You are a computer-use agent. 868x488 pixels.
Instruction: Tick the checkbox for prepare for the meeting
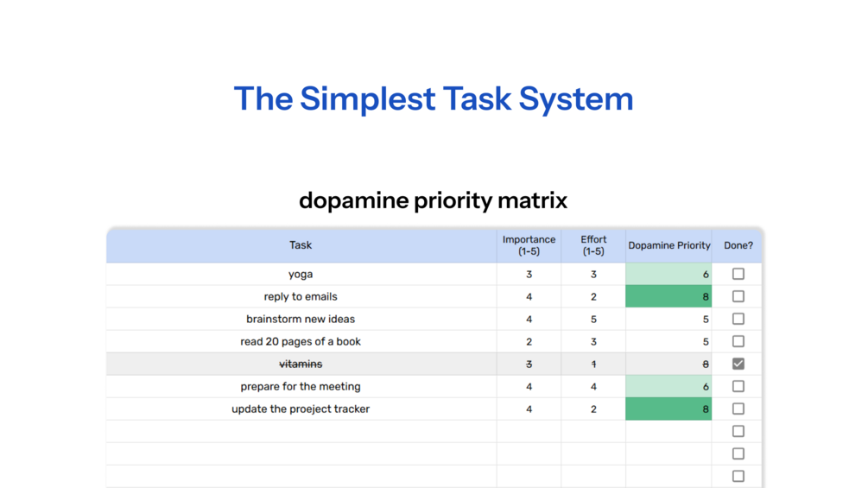click(x=738, y=386)
